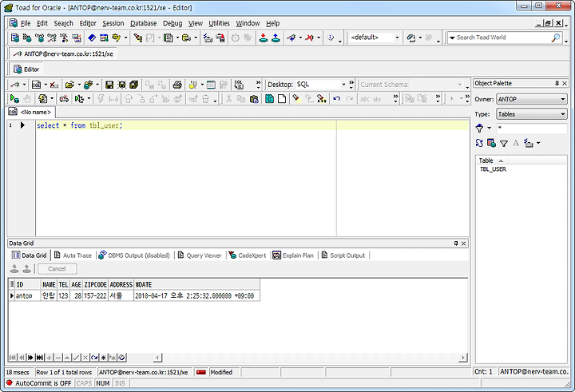Click the cell containing 157-222
The height and width of the screenshot is (392, 575).
click(x=95, y=295)
